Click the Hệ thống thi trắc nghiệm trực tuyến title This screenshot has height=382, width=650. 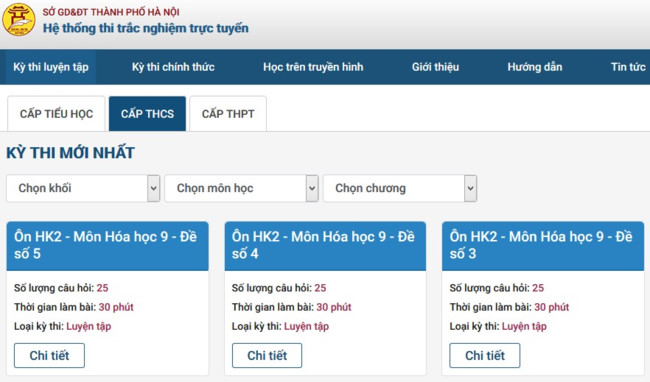coord(146,28)
